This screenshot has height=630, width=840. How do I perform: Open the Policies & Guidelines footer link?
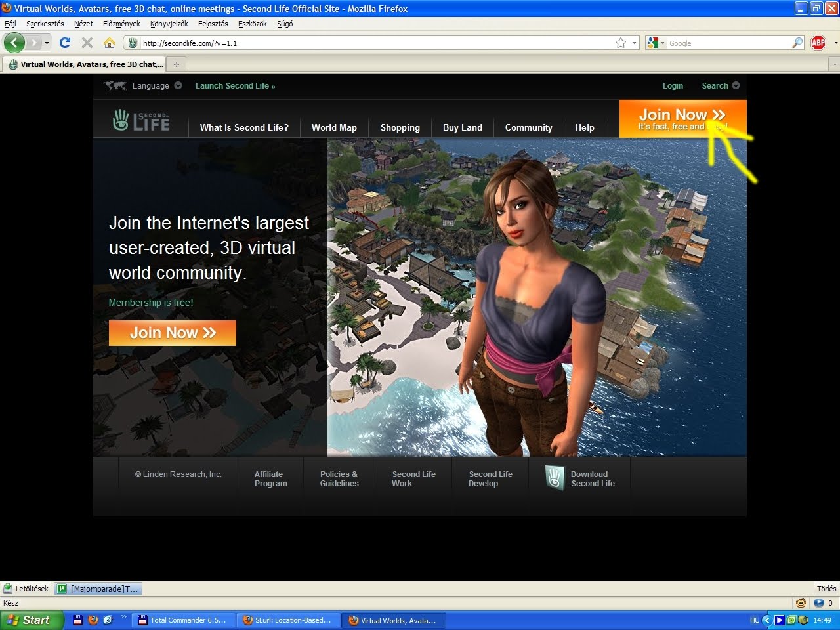(339, 479)
